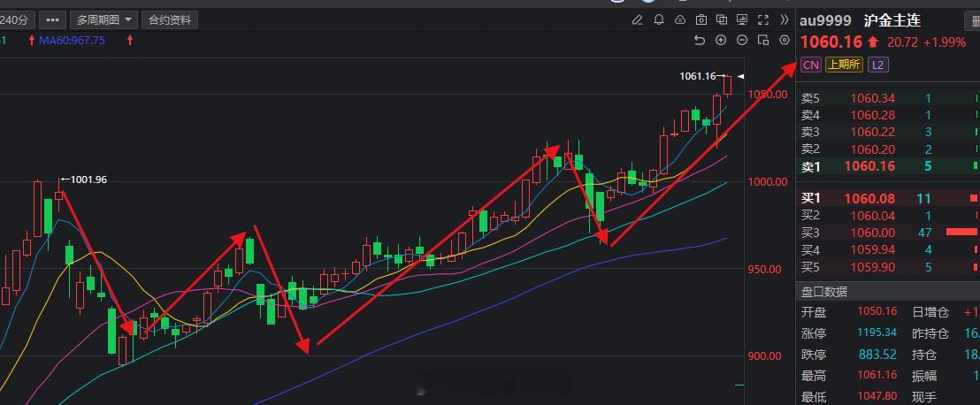Click the 900.00 price axis label
The height and width of the screenshot is (405, 980).
tap(765, 356)
